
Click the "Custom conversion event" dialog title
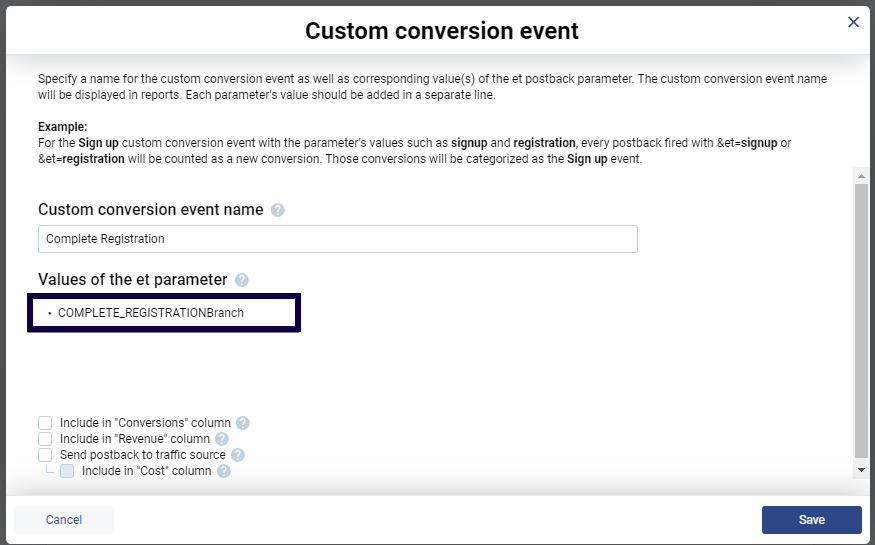[x=441, y=31]
